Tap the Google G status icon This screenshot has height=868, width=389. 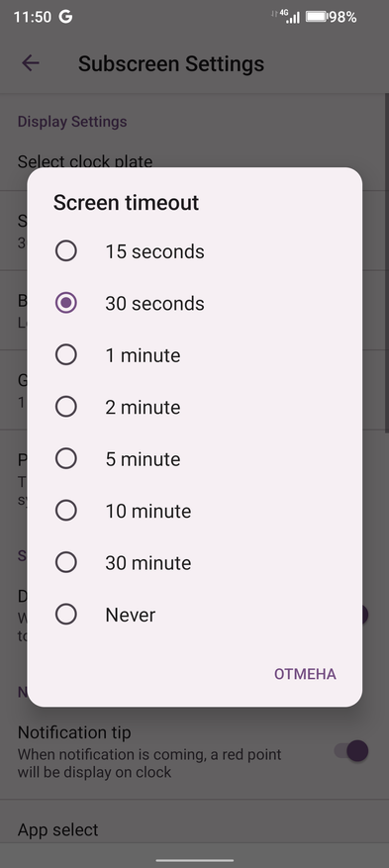click(x=65, y=17)
